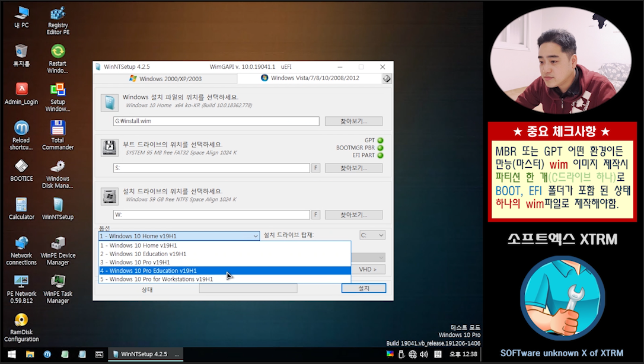Viewport: 644px width, 364px height.
Task: Browse for Windows install file location
Action: 353,121
